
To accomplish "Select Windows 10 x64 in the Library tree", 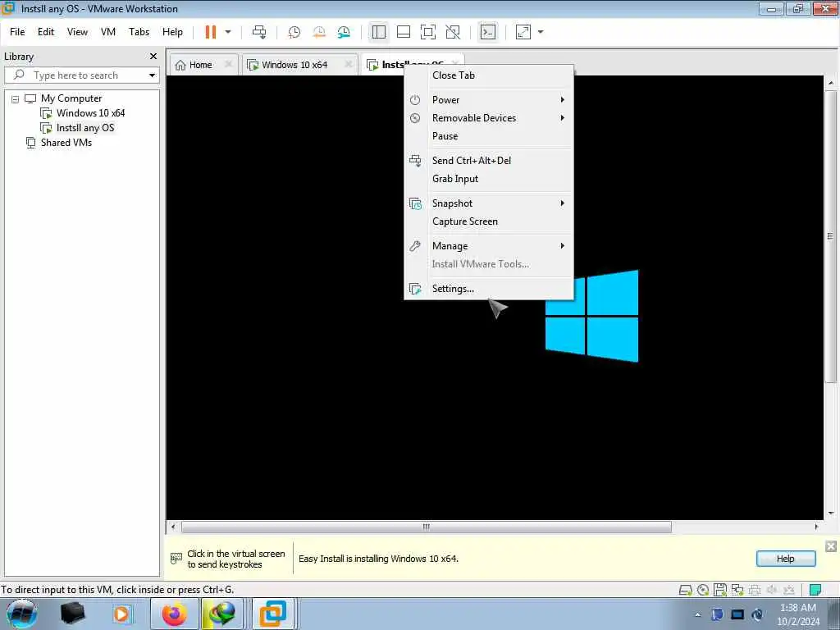I will point(90,113).
